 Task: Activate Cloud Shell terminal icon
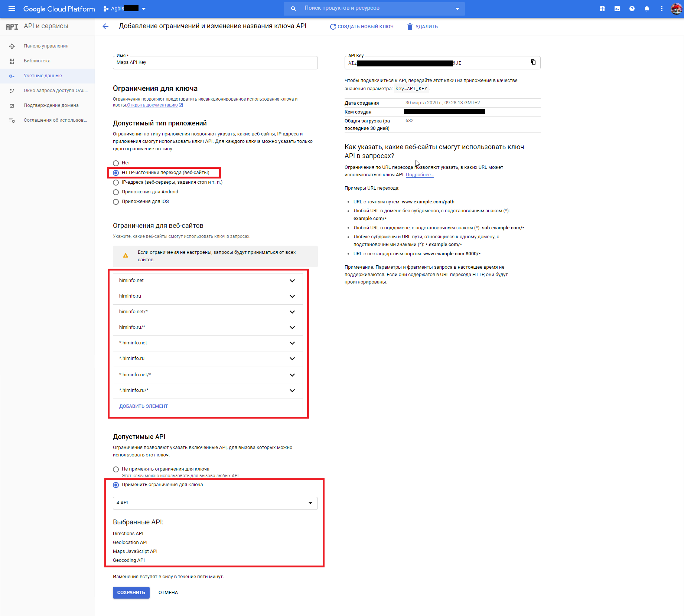click(x=617, y=9)
